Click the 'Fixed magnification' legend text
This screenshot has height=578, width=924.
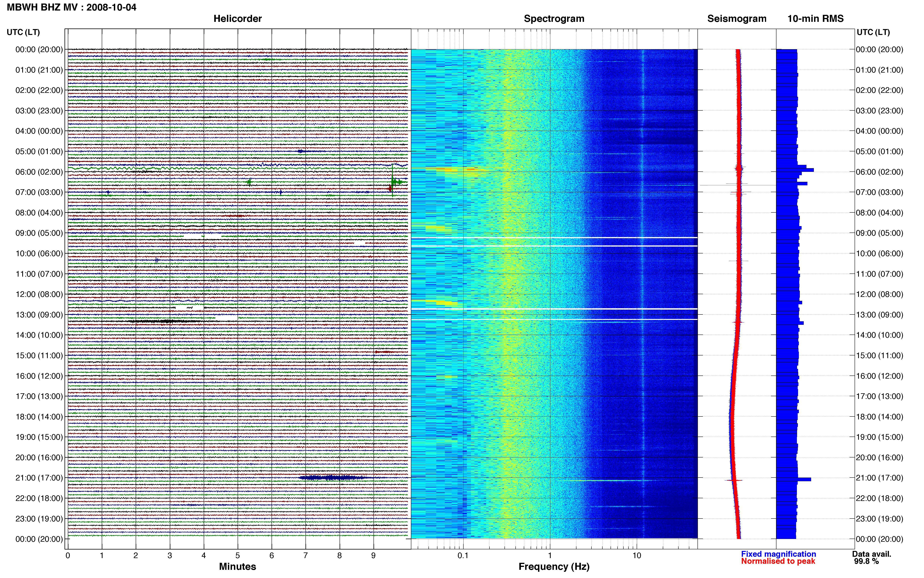click(778, 554)
